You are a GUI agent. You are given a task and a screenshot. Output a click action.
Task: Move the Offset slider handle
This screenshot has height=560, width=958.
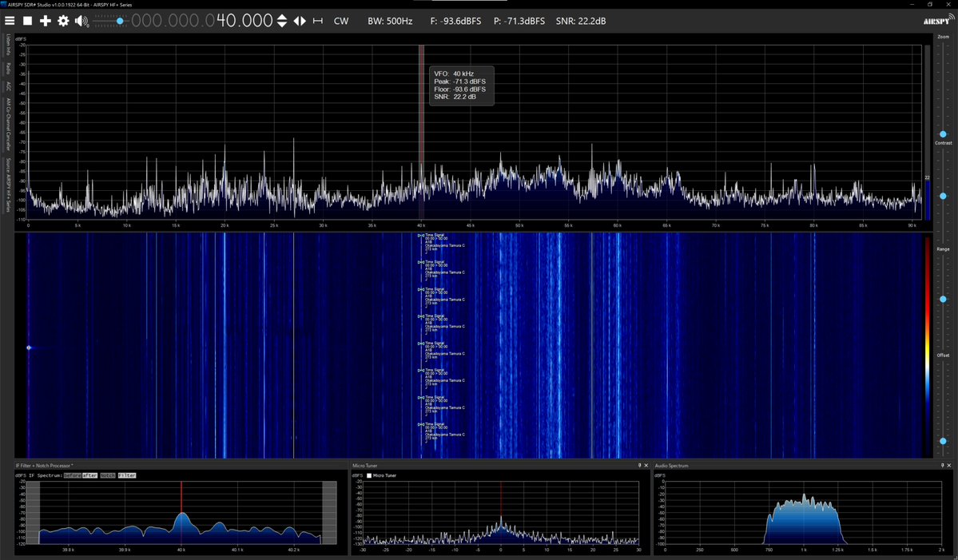point(943,441)
